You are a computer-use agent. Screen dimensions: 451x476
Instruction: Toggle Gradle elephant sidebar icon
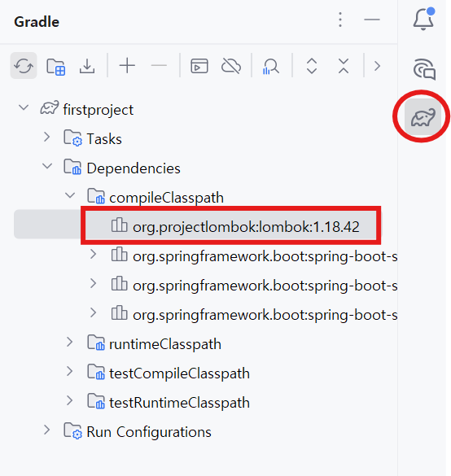coord(423,117)
